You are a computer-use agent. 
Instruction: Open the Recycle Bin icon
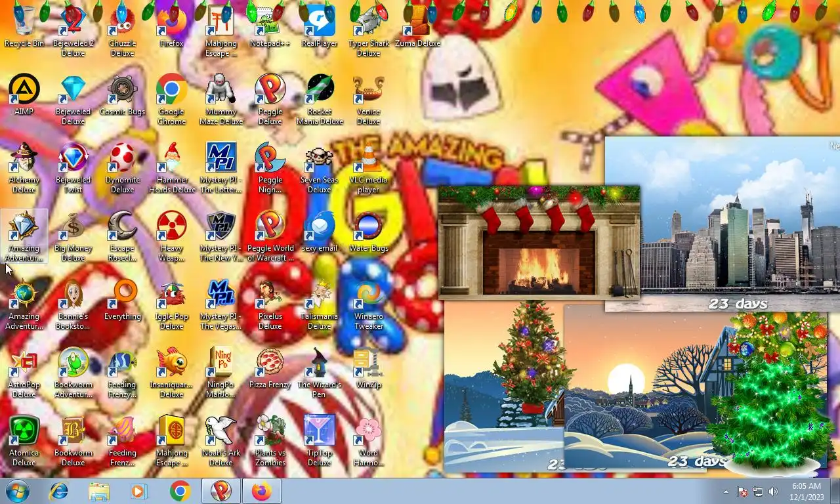pyautogui.click(x=24, y=28)
